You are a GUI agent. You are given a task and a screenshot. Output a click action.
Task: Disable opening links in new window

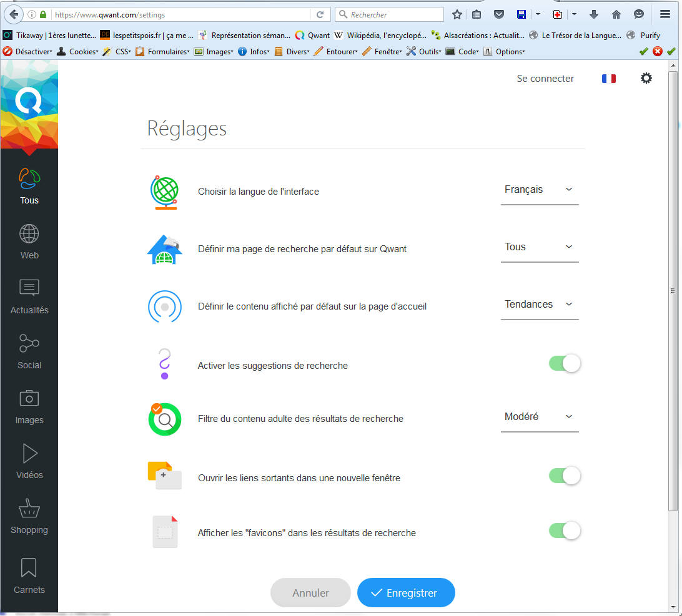pyautogui.click(x=565, y=476)
